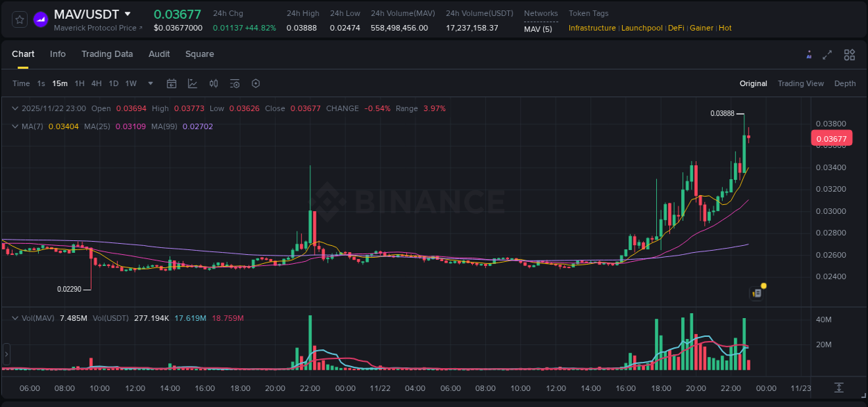This screenshot has width=868, height=407.
Task: Open chart settings via hexagon icon
Action: point(256,83)
